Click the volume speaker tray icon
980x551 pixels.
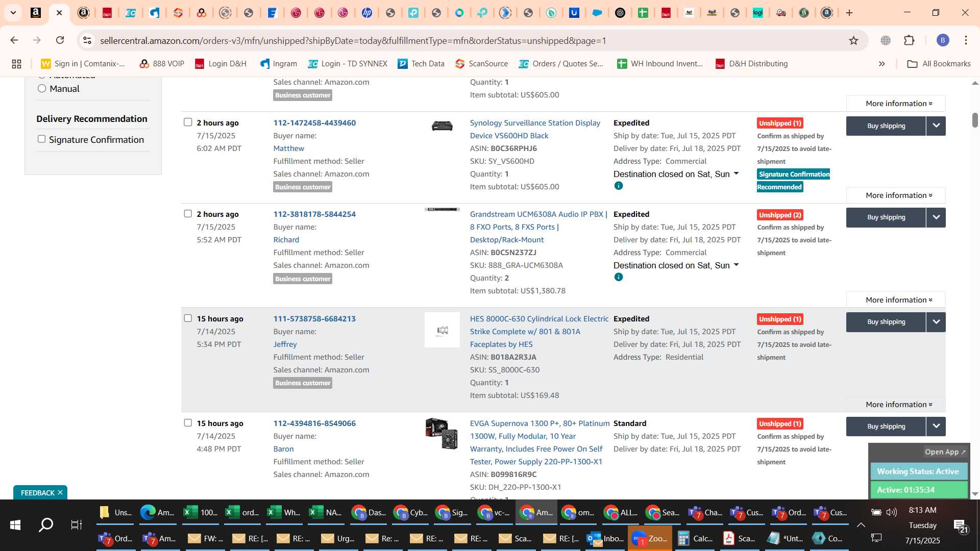click(x=892, y=512)
